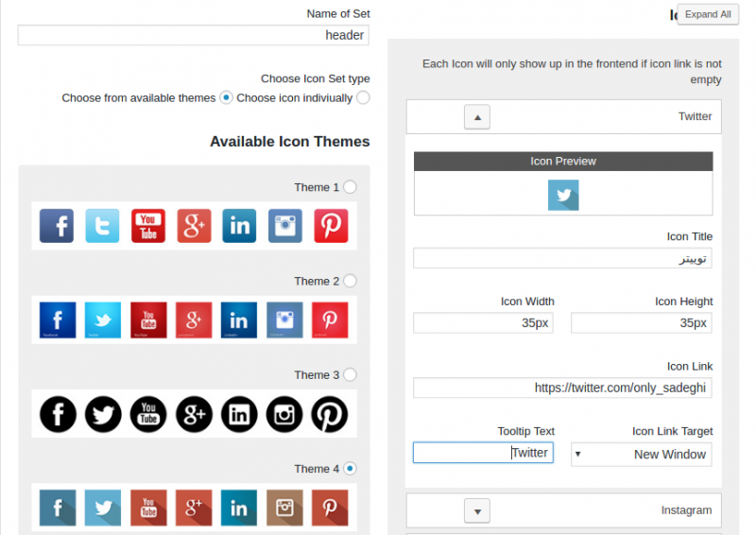Collapse the Twitter section with the up arrow

tap(477, 117)
